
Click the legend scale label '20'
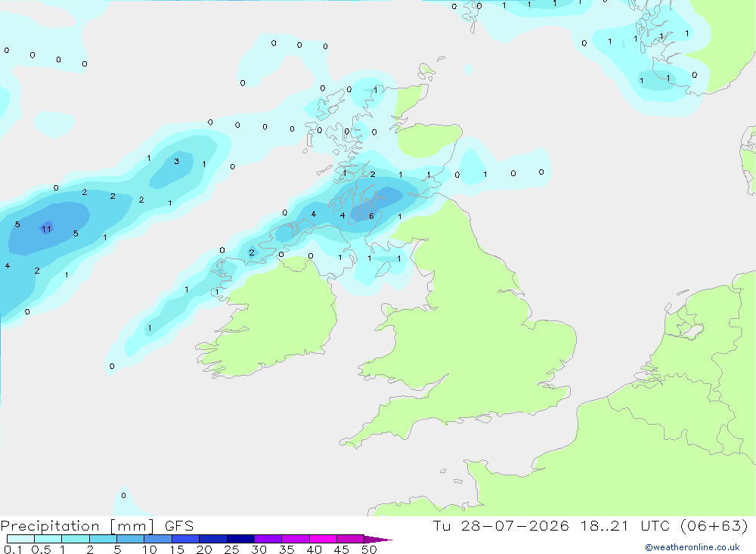(x=204, y=549)
